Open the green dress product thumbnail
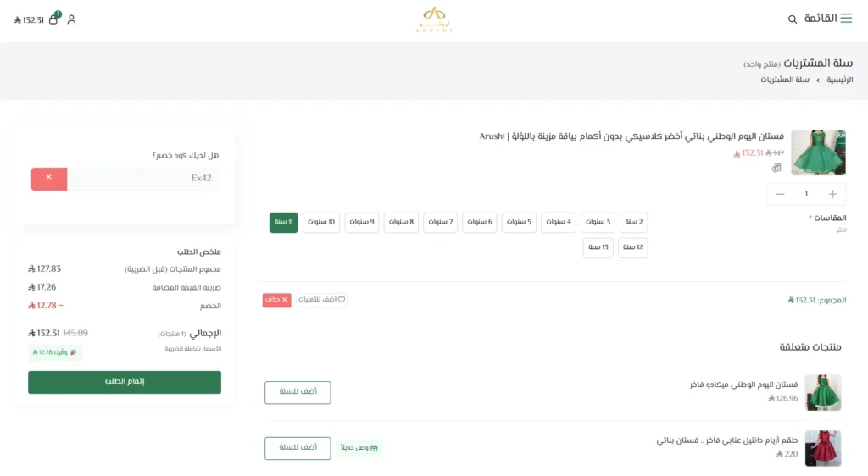The height and width of the screenshot is (476, 868). (818, 152)
